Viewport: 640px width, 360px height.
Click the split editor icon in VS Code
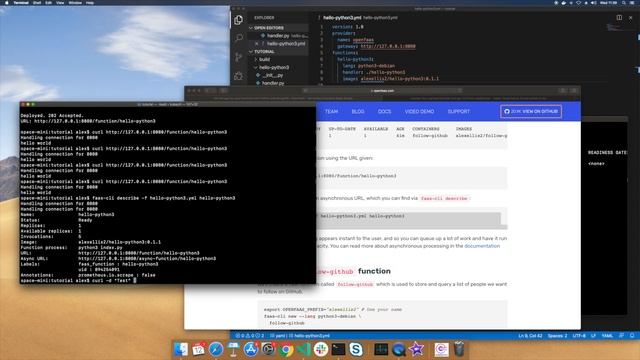pyautogui.click(x=619, y=18)
